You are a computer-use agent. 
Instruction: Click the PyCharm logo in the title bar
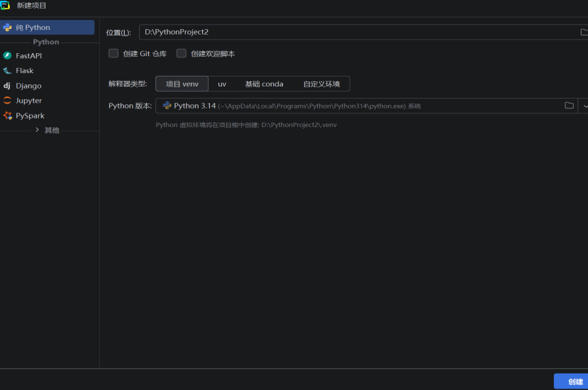(5, 5)
